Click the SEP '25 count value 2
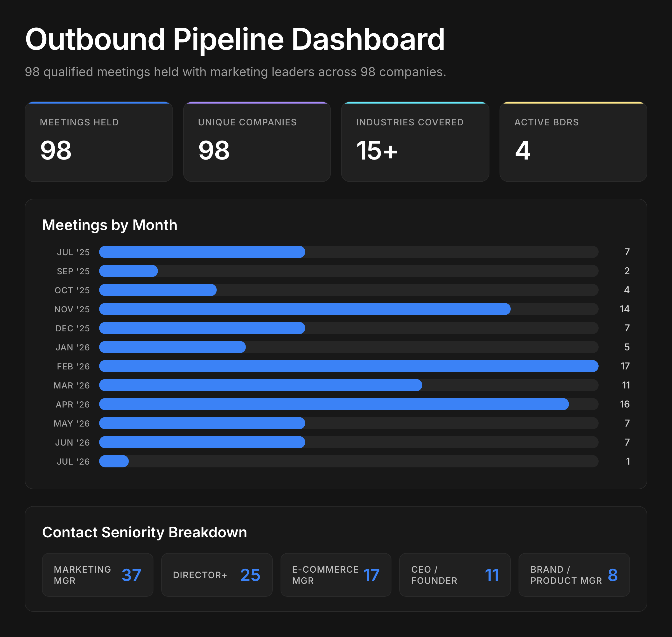Image resolution: width=672 pixels, height=637 pixels. 627,271
